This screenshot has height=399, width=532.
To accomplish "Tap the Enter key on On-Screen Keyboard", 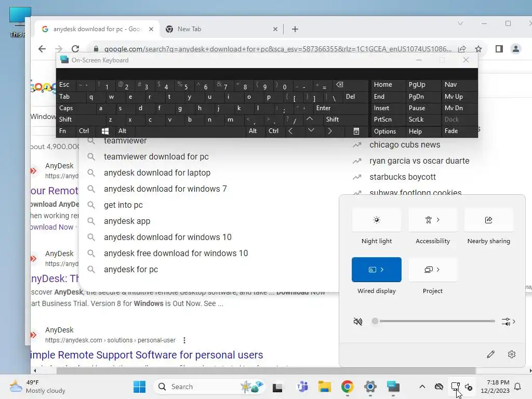I will [x=341, y=108].
